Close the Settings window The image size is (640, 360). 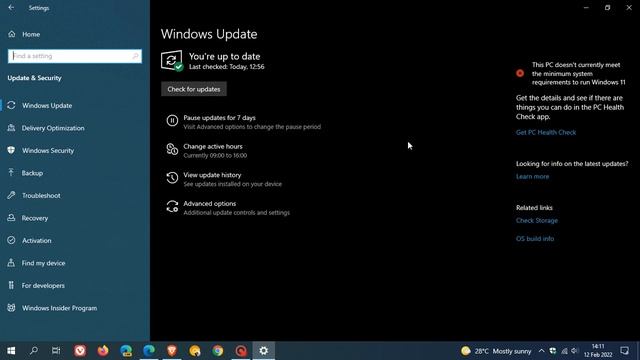point(629,7)
